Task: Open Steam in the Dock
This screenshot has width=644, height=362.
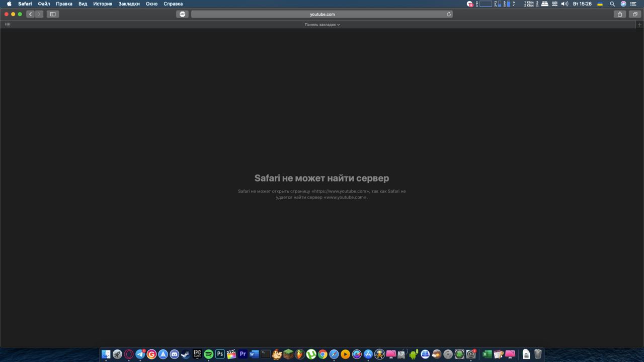Action: (186, 354)
